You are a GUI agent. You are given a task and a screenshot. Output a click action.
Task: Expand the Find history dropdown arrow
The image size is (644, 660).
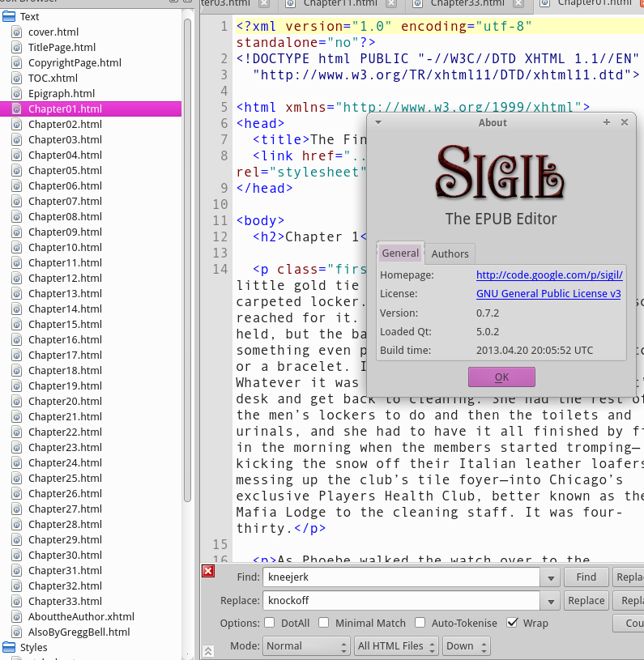pos(551,577)
